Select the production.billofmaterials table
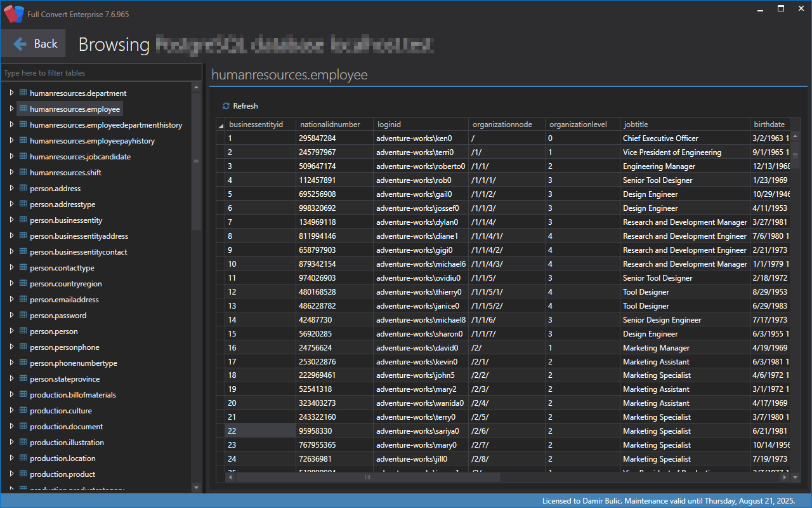Image resolution: width=812 pixels, height=508 pixels. click(x=72, y=395)
